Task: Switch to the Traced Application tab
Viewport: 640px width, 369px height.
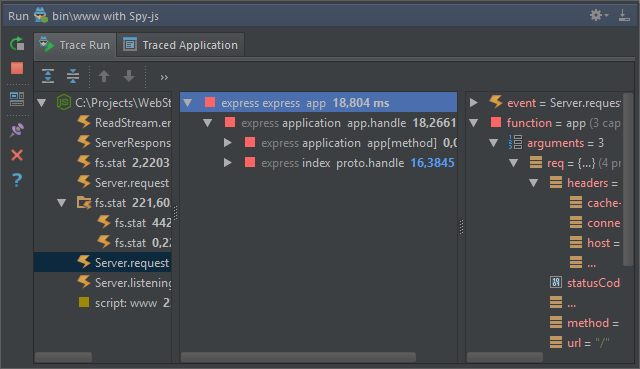Action: tap(181, 45)
